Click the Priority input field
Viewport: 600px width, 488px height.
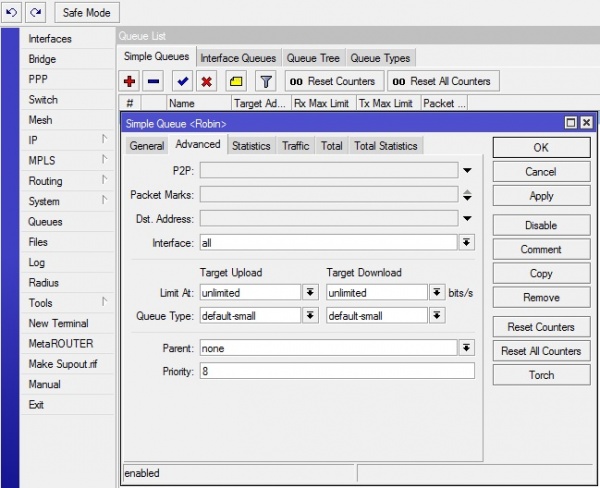(x=336, y=371)
